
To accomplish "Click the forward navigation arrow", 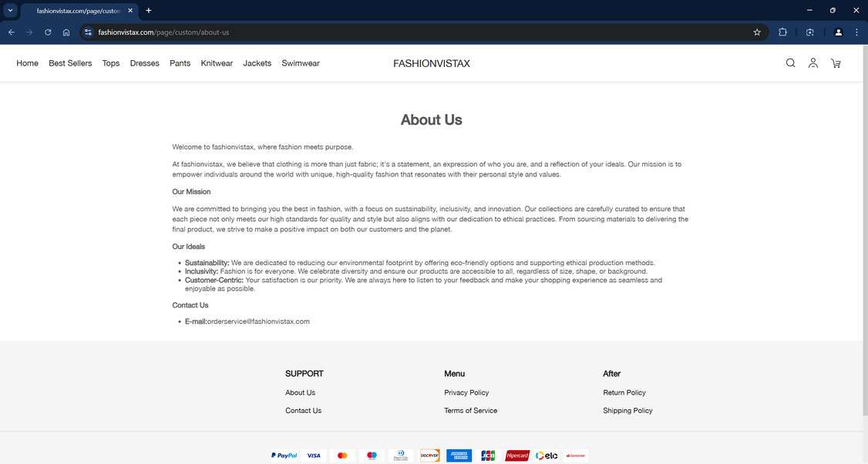I will [30, 32].
